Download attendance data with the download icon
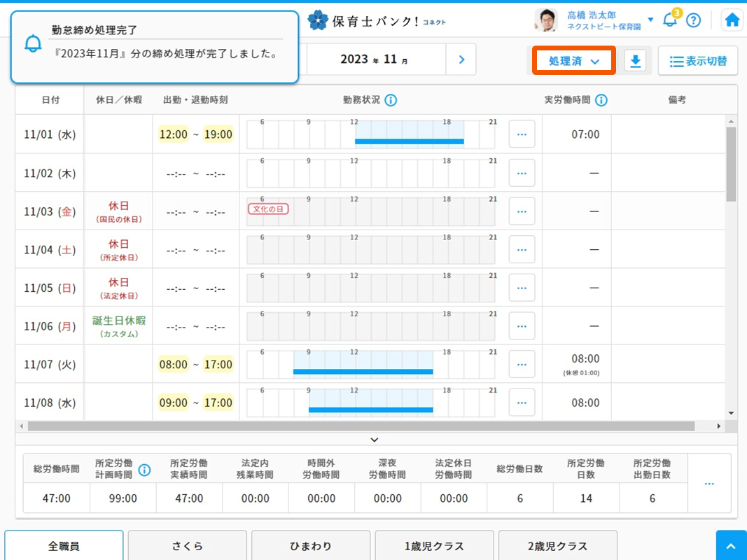 tap(635, 62)
